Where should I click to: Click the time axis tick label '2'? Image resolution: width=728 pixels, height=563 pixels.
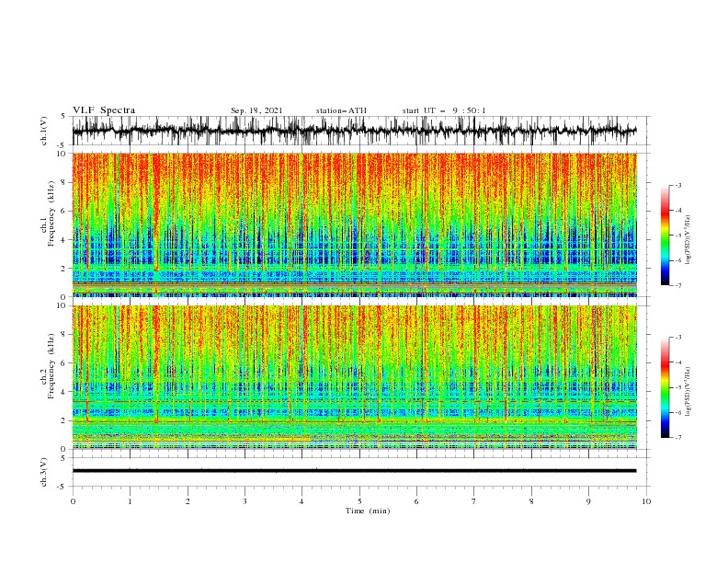[x=188, y=501]
